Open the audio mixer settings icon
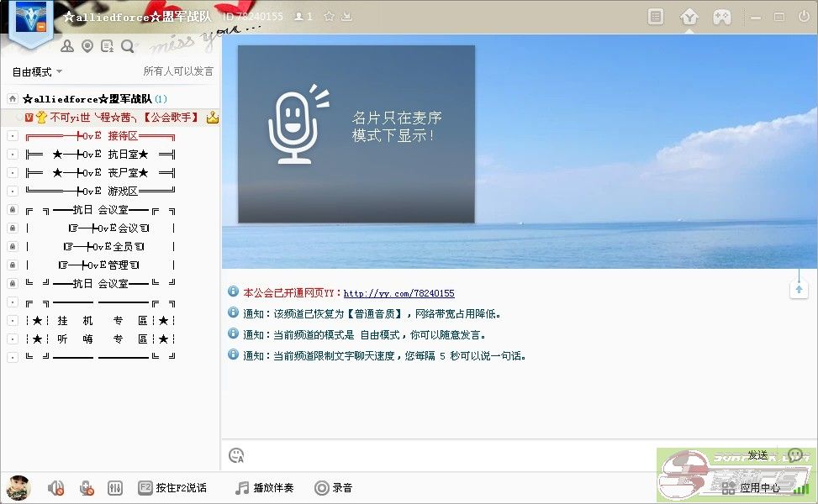 tap(115, 488)
